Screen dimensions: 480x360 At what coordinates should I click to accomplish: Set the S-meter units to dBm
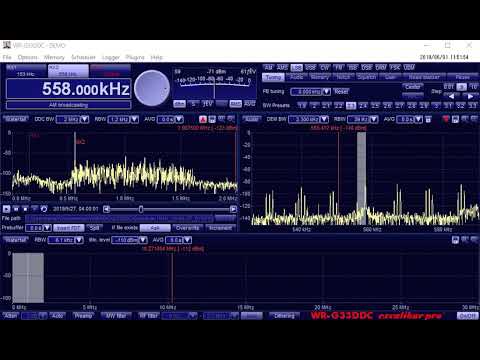[179, 104]
